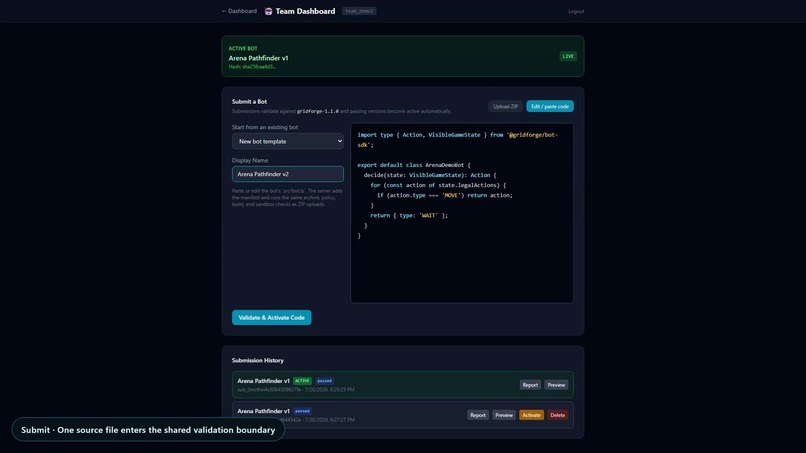Image resolution: width=806 pixels, height=453 pixels.
Task: Click the gridforge-1.1.0 version text
Action: tap(318, 111)
